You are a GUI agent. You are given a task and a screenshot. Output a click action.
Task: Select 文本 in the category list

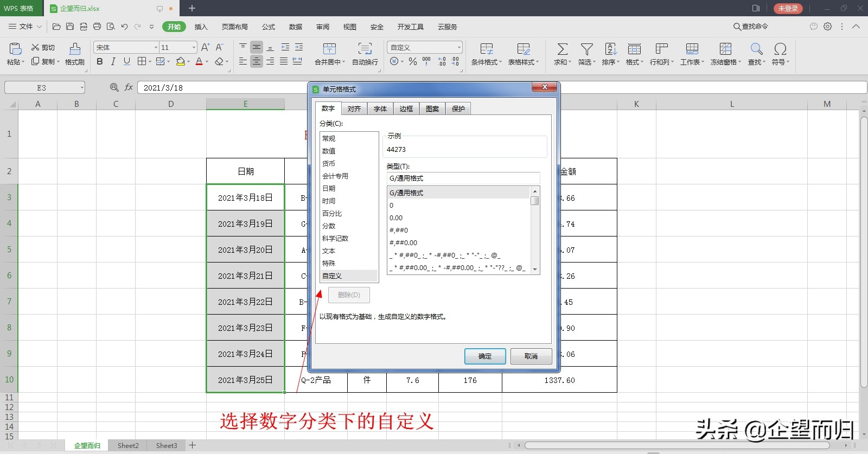tap(349, 251)
